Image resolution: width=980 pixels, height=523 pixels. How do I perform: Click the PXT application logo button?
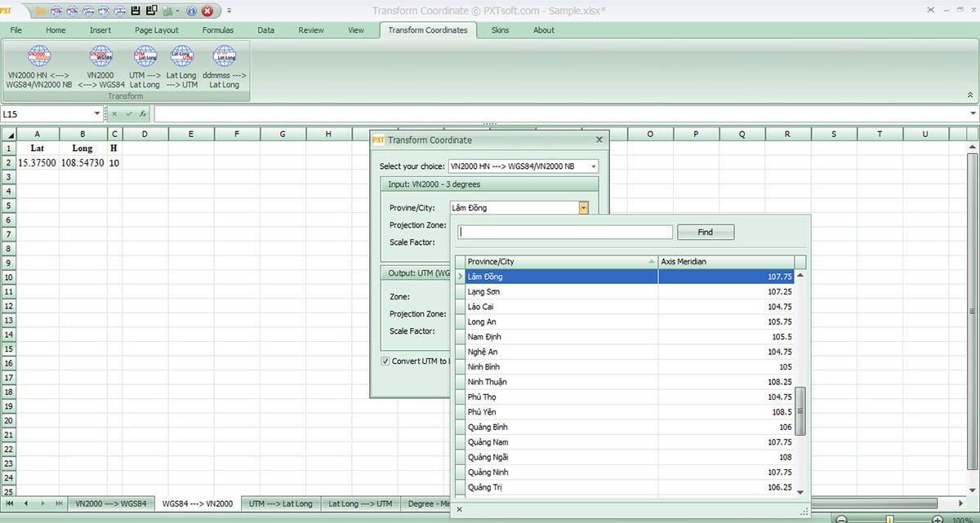[x=6, y=11]
